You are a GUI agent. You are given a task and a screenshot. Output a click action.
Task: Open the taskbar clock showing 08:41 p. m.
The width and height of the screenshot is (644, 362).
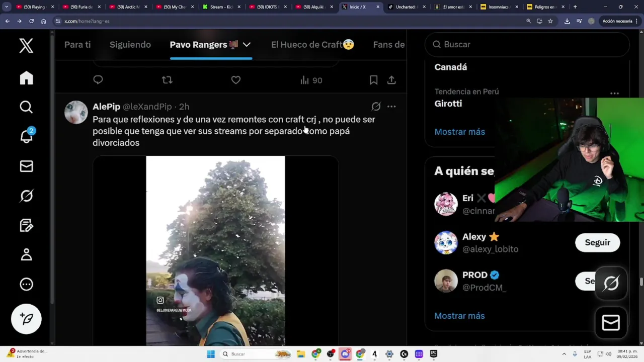[626, 354]
